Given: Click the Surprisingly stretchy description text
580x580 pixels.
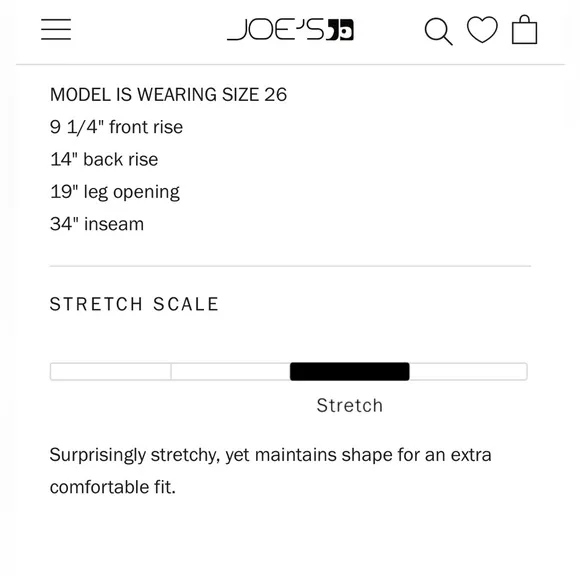Looking at the screenshot, I should pyautogui.click(x=270, y=455).
